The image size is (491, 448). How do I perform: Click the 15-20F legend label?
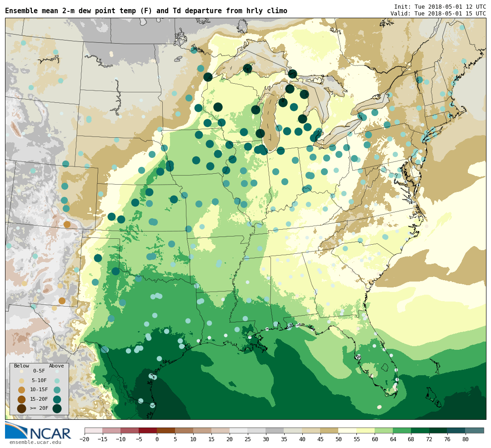39,399
